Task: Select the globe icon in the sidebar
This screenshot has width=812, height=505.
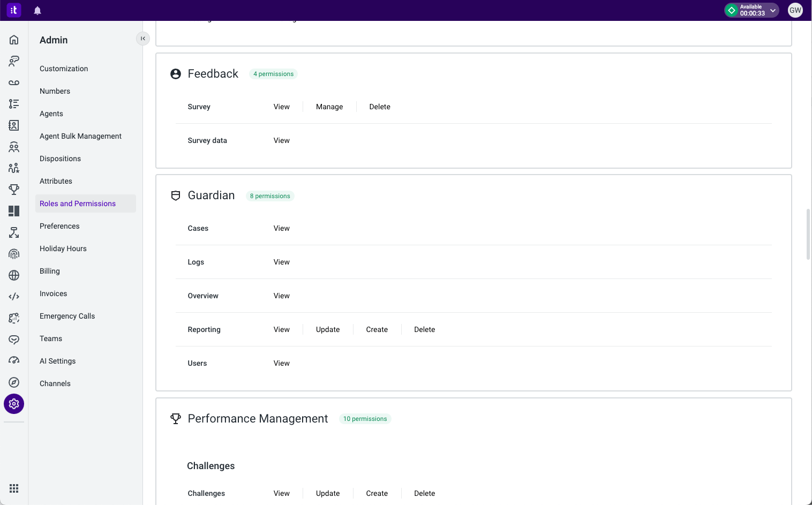Action: pos(14,275)
